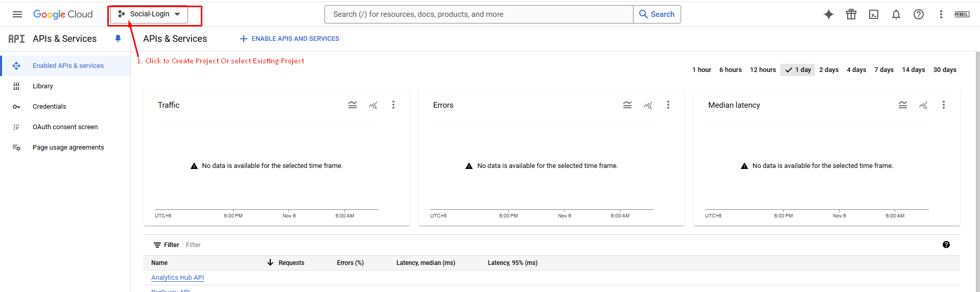
Task: Toggle legend on the Traffic chart
Action: [x=353, y=105]
